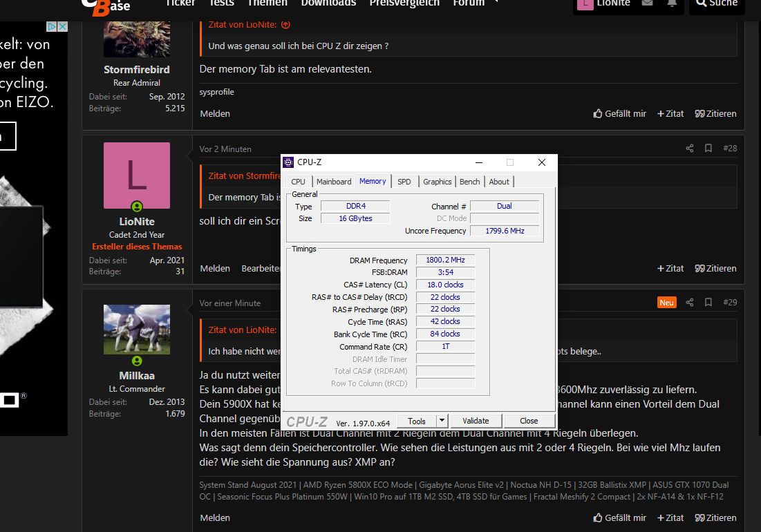Like Stormfirebird's post with Gefällt mir
Screen dimensions: 761x532
[619, 113]
